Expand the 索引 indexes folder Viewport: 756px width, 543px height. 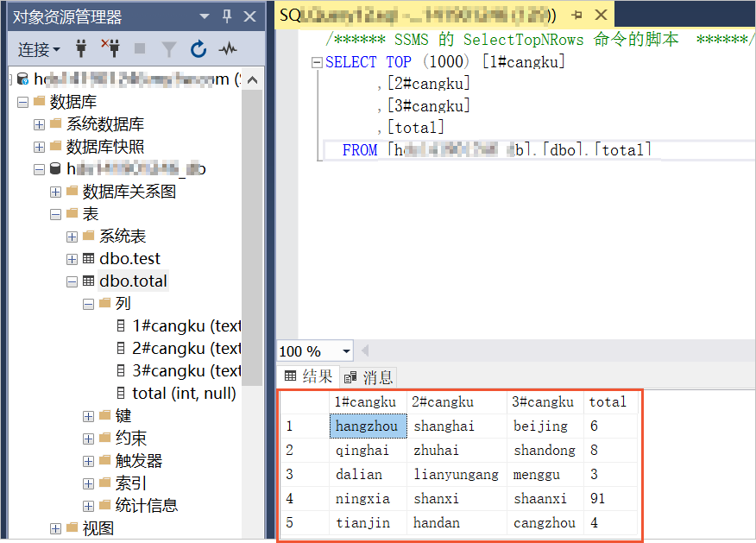[88, 483]
